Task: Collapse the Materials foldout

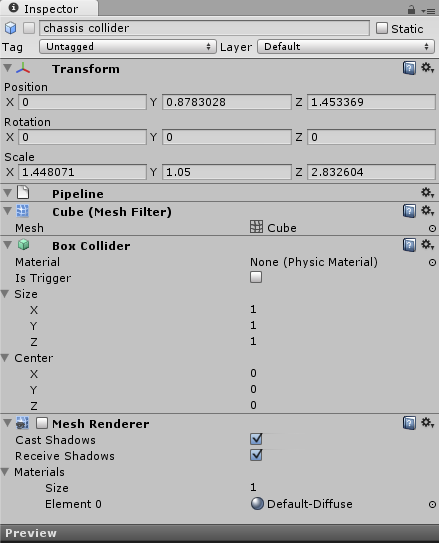Action: (x=5, y=472)
